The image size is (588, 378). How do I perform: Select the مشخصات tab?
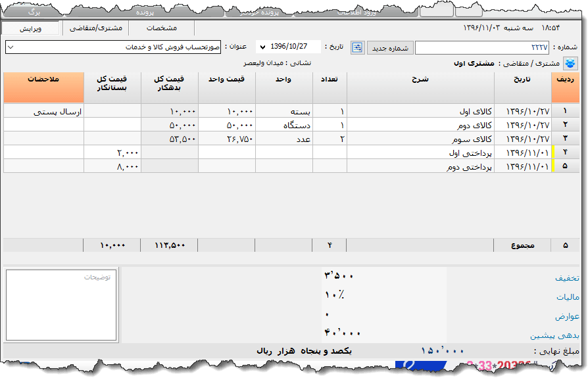coord(161,28)
